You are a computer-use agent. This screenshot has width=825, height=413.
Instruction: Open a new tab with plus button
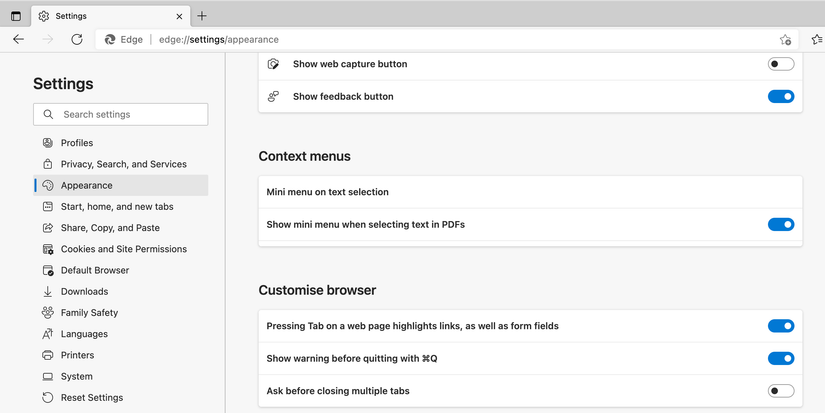coord(202,16)
